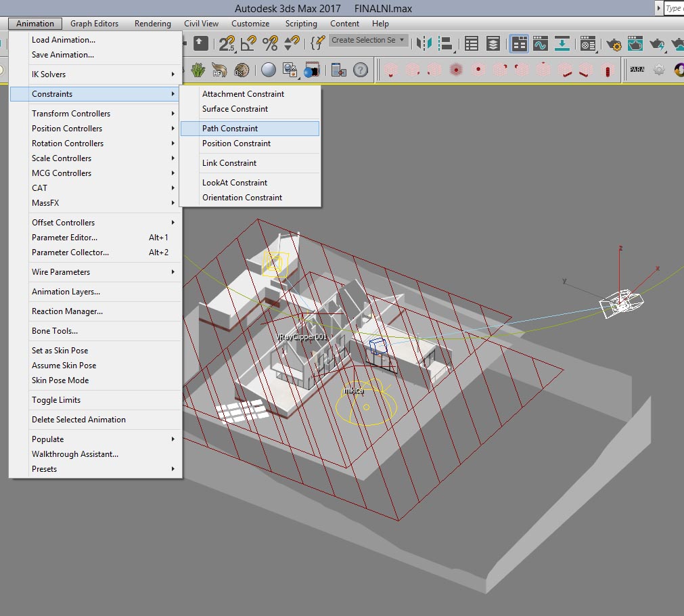Screen dimensions: 684x616
Task: Click the gray sphere toolbar icon
Action: [269, 70]
